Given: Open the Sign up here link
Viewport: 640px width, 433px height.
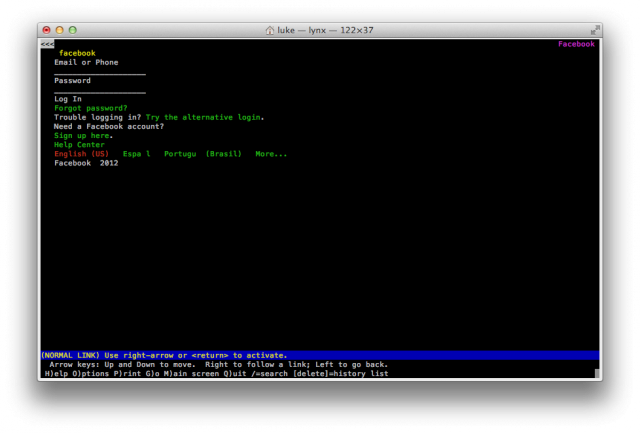Looking at the screenshot, I should 82,135.
